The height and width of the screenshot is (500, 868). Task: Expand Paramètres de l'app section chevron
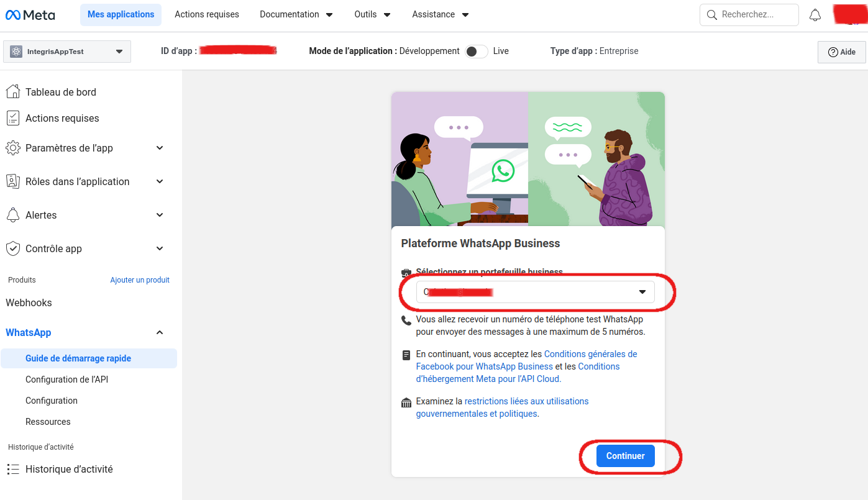point(160,148)
